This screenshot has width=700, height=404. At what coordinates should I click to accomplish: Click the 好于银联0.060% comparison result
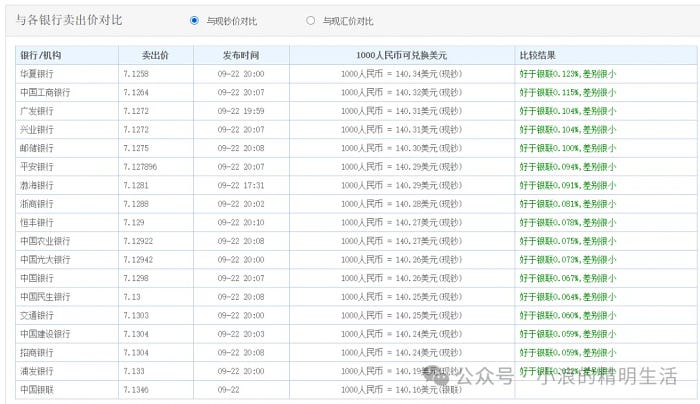click(567, 316)
